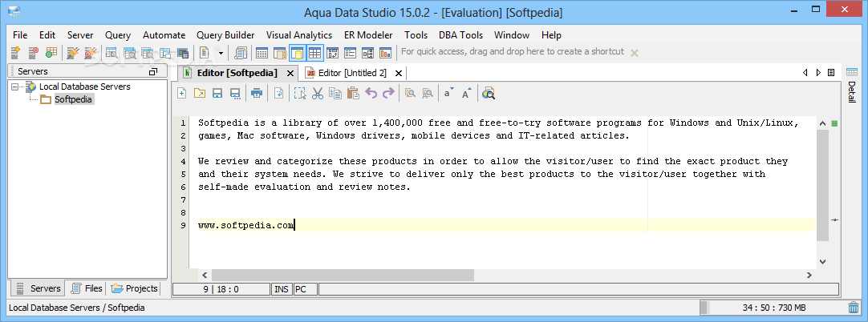This screenshot has height=322, width=868.
Task: Click the Copy icon in editor toolbar
Action: click(x=335, y=94)
